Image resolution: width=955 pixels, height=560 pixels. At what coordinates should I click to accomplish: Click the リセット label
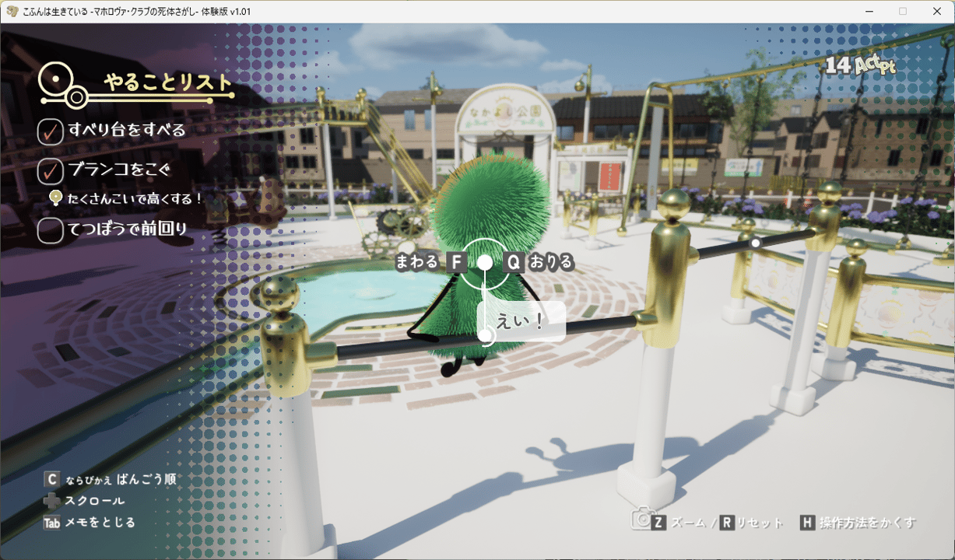[x=760, y=523]
